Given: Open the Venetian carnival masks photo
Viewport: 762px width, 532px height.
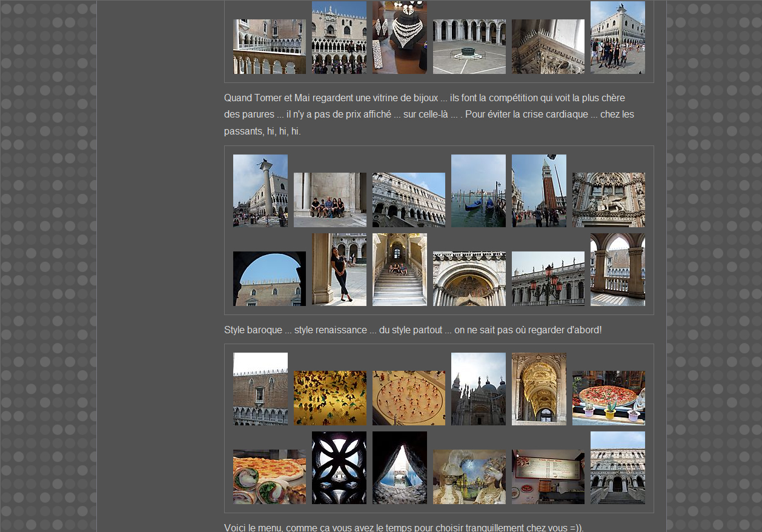Looking at the screenshot, I should click(x=469, y=477).
